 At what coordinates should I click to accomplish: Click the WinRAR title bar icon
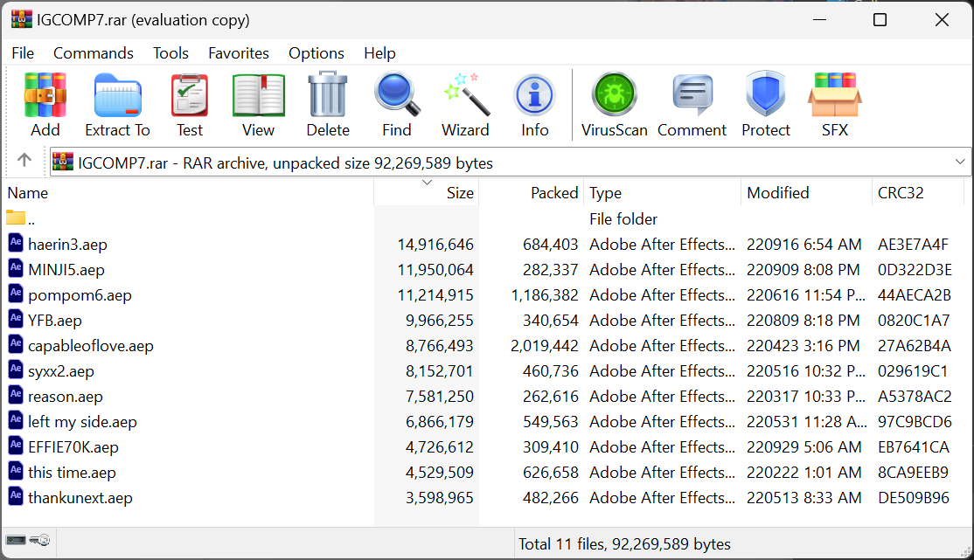tap(22, 19)
